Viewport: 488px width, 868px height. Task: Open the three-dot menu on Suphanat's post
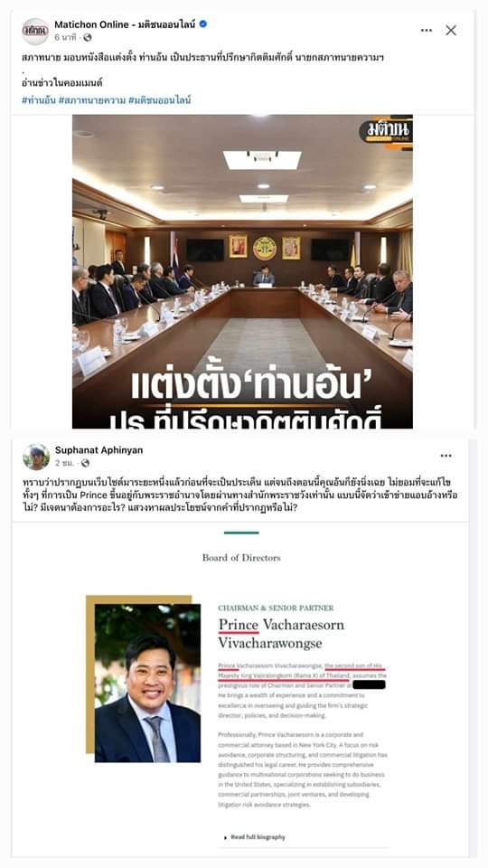(x=446, y=456)
